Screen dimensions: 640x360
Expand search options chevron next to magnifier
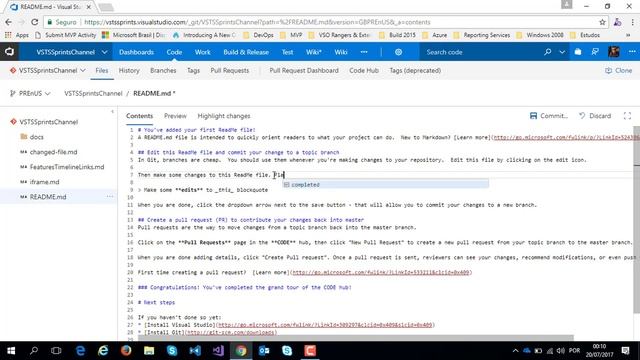tap(562, 52)
